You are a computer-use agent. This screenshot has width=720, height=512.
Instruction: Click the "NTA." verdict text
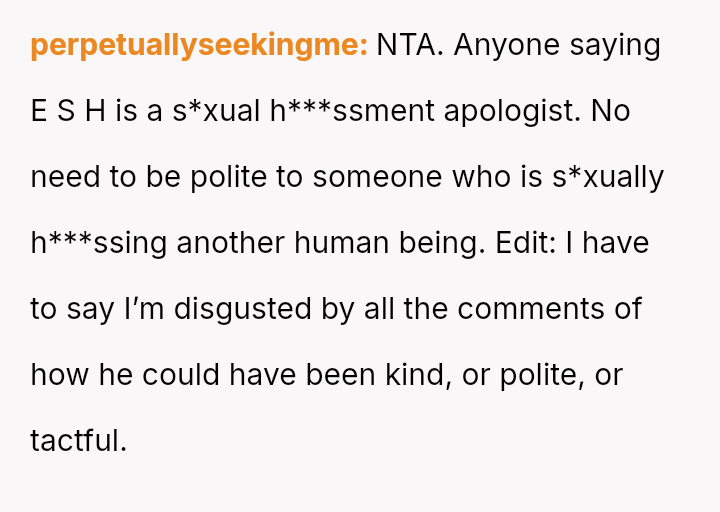click(x=410, y=46)
